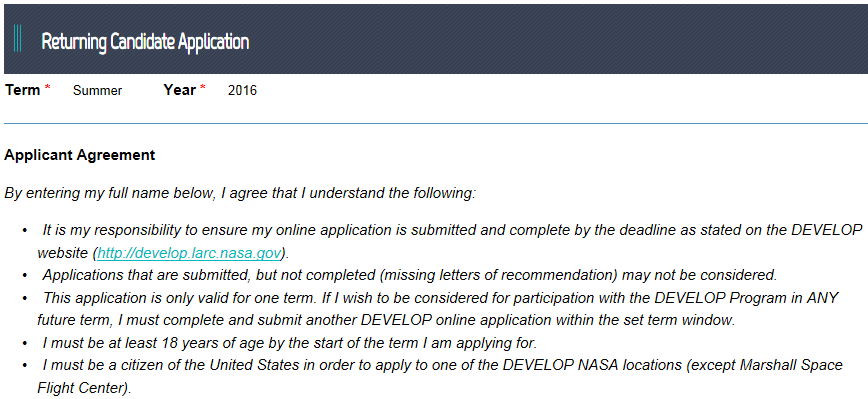Click the teal vertical bars icon in header

tap(18, 39)
